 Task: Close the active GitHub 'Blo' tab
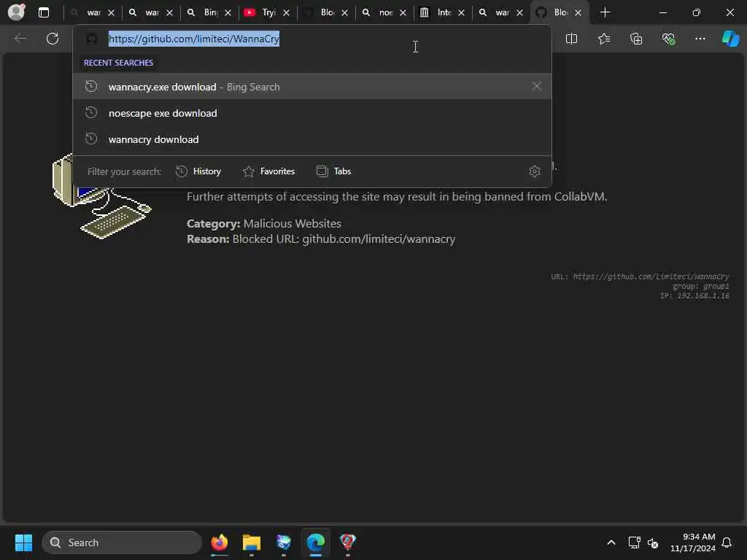(x=578, y=12)
